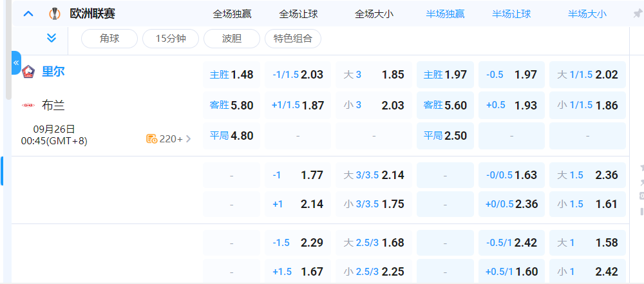Open the 特色组合 market filter
644x284 pixels.
pyautogui.click(x=293, y=39)
